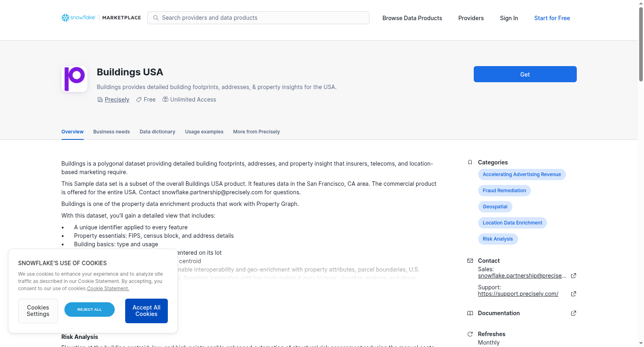Click the page vertical scrollbar thumb

click(x=641, y=44)
